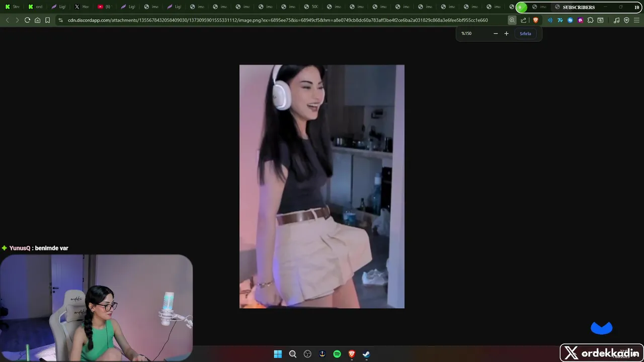Open Windows Search from the taskbar
Image resolution: width=644 pixels, height=362 pixels.
[x=292, y=354]
